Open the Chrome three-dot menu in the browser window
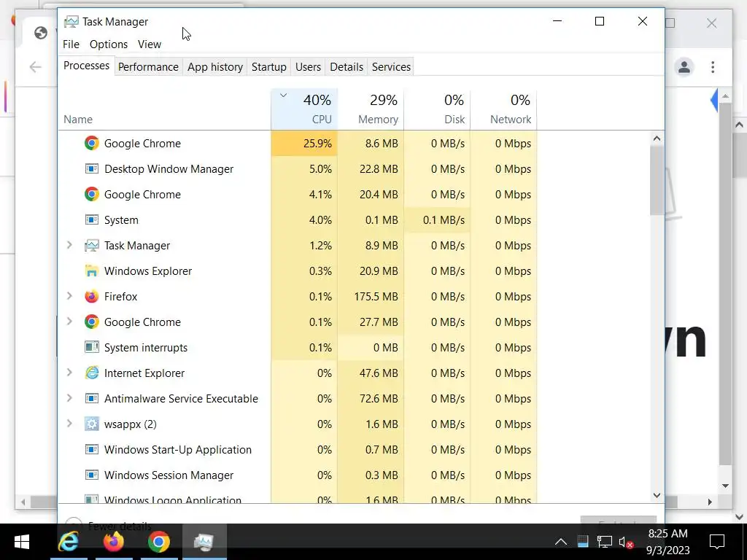This screenshot has height=560, width=747. 713,66
